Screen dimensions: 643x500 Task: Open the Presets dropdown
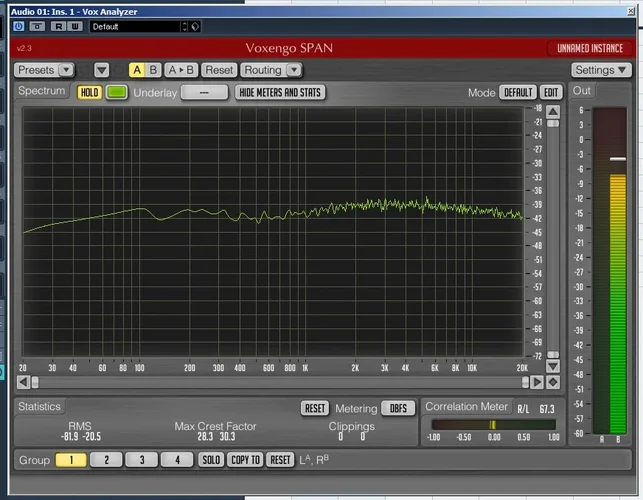pos(44,70)
